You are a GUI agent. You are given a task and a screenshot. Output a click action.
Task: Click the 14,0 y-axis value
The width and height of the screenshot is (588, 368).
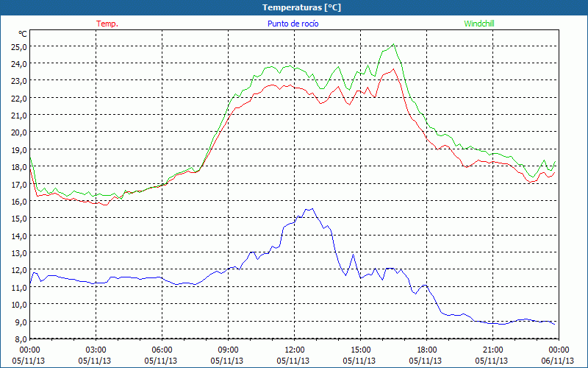pyautogui.click(x=20, y=236)
